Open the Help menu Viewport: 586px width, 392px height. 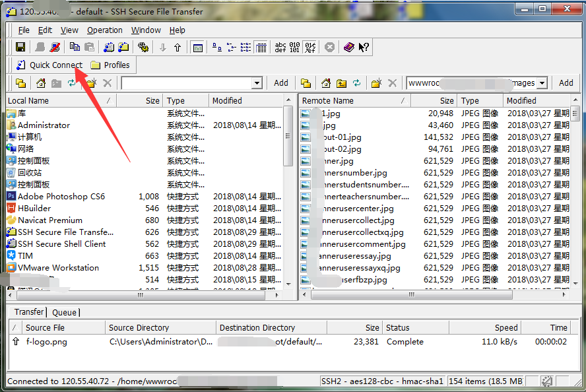[x=177, y=30]
